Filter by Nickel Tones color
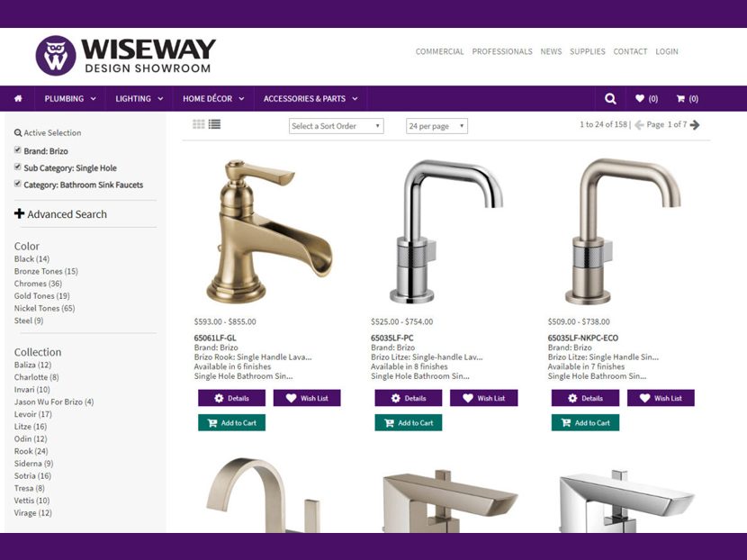The height and width of the screenshot is (560, 747). coord(44,308)
